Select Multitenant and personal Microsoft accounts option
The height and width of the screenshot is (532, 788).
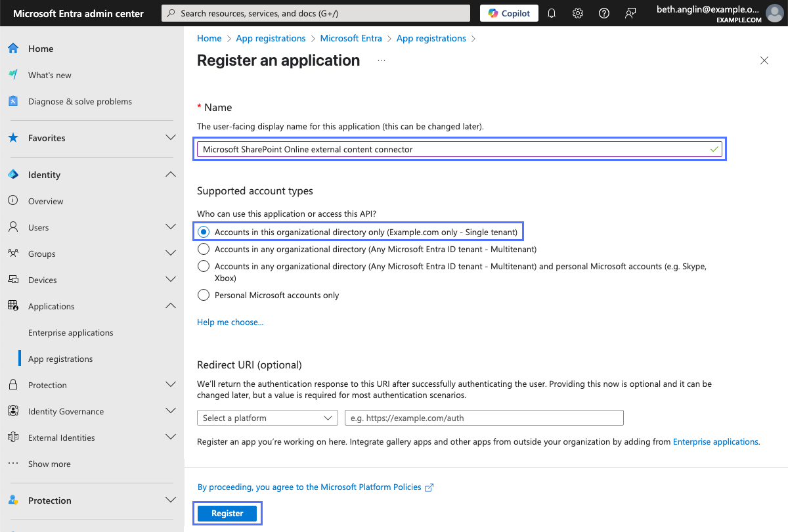coord(204,266)
